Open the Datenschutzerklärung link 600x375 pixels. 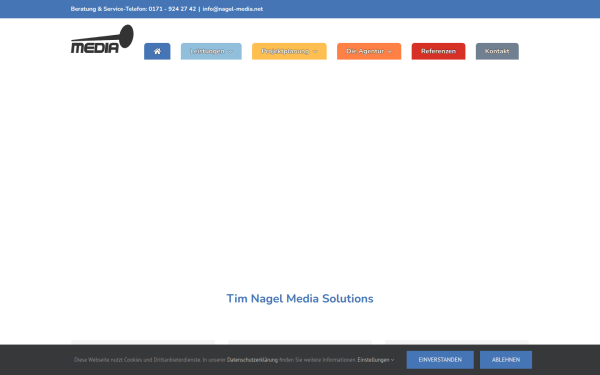(252, 360)
